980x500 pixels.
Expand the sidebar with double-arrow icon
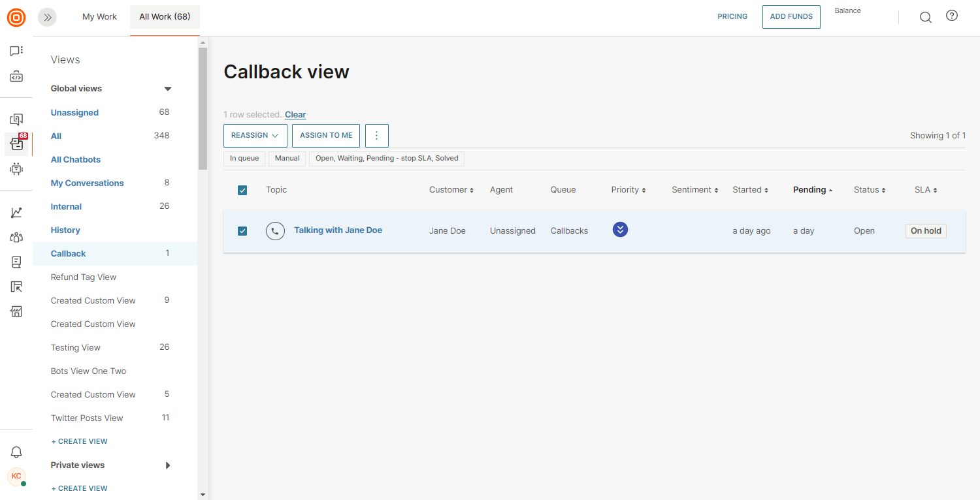click(47, 18)
